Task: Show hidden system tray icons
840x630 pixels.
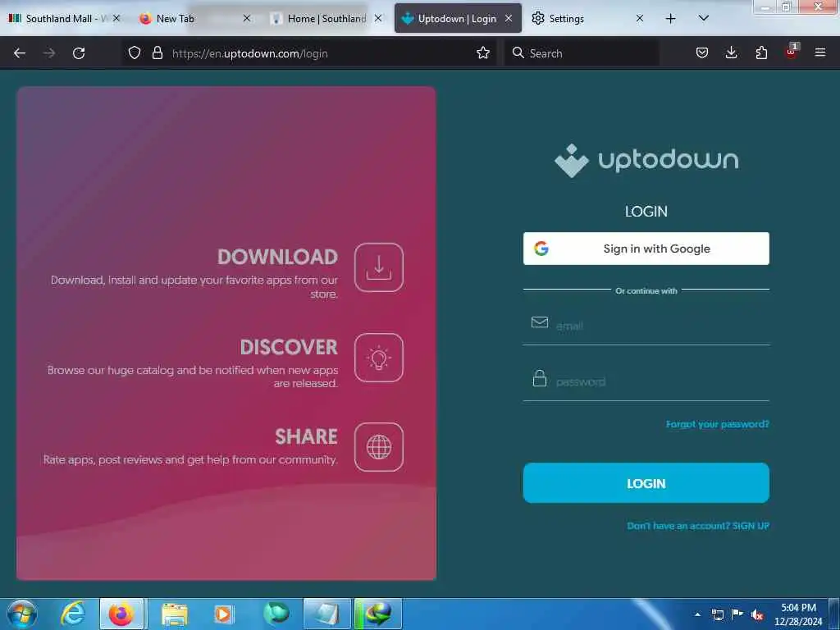Action: tap(697, 614)
